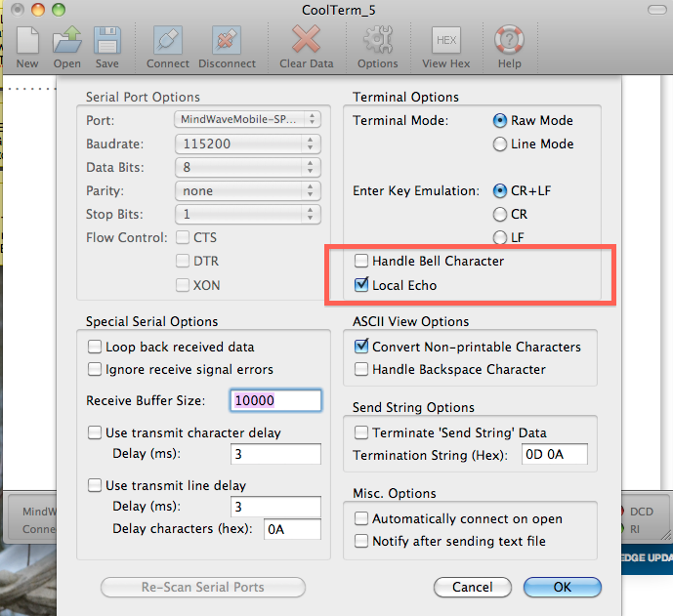The image size is (673, 616).
Task: Click the New document toolbar icon
Action: click(26, 42)
